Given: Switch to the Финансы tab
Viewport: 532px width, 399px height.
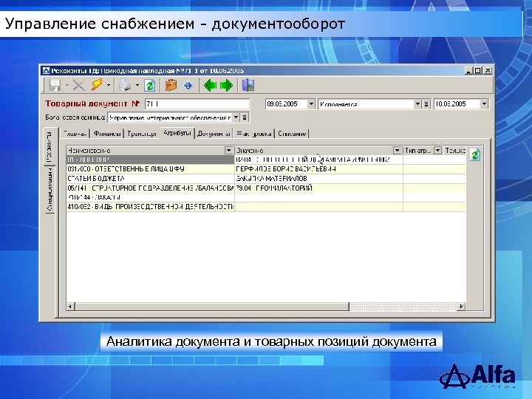Looking at the screenshot, I should 107,134.
